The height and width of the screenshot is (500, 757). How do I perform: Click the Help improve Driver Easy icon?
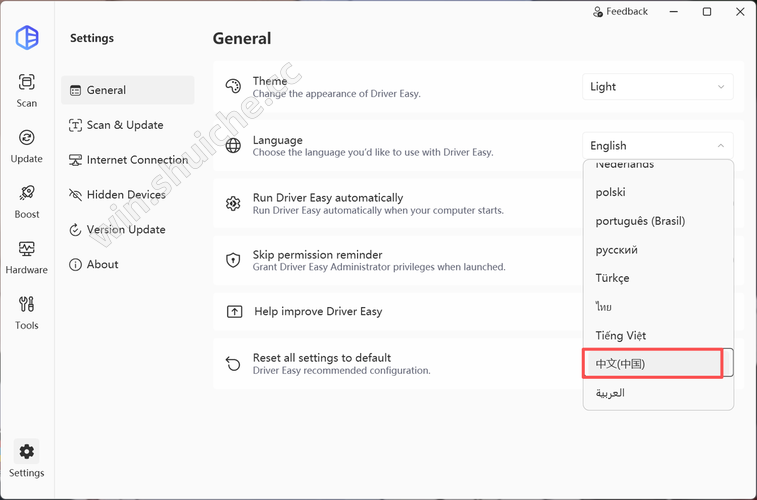coord(234,312)
